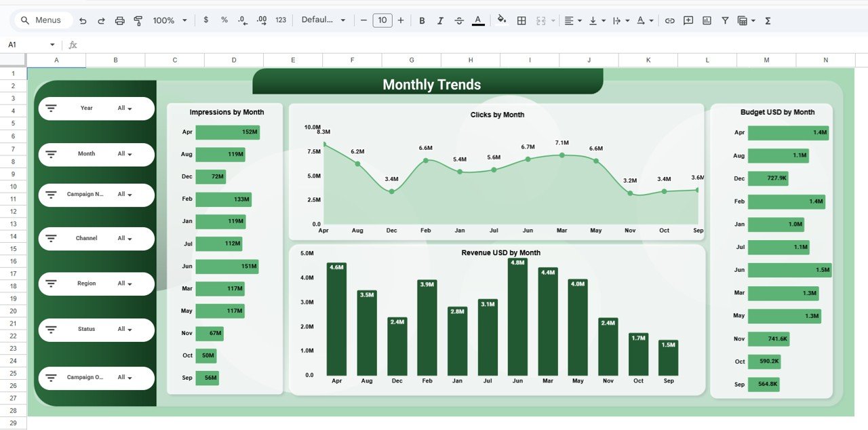Click the Borders icon
868x430 pixels.
point(521,20)
